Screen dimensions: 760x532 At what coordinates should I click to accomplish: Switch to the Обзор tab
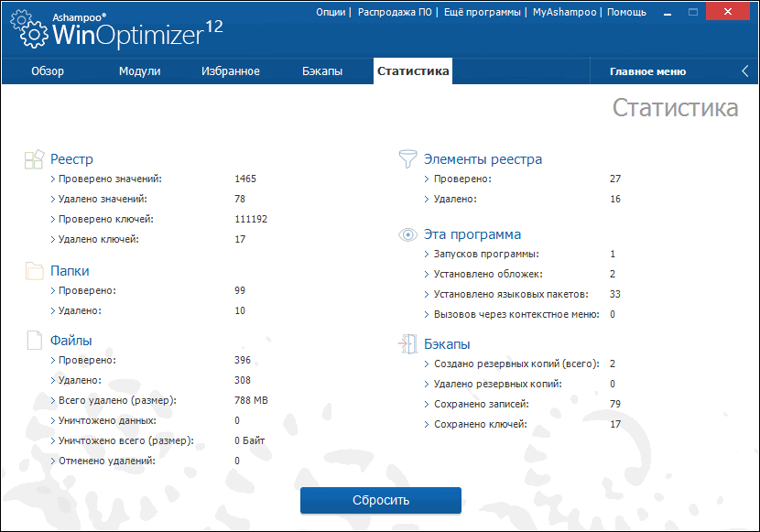click(x=48, y=71)
